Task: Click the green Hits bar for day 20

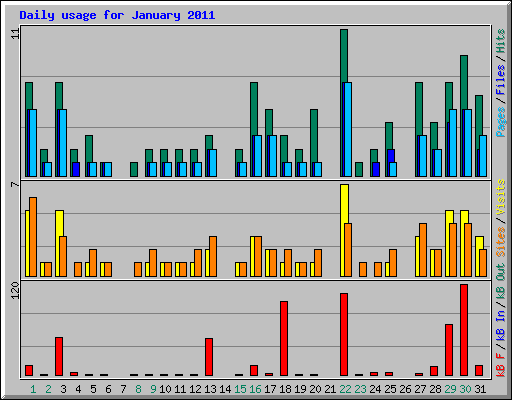Action: click(x=314, y=135)
